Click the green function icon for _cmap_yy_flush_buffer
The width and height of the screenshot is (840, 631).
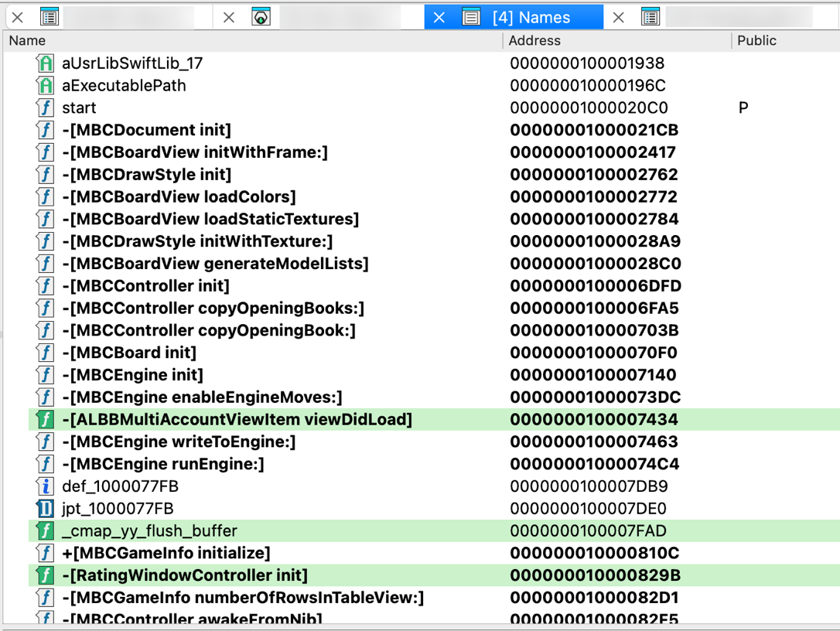(x=46, y=531)
